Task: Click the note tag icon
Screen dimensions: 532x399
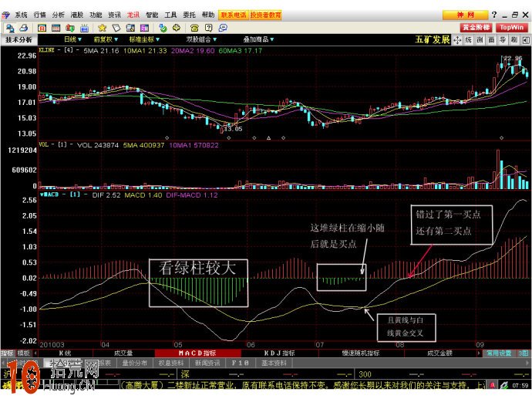Action: 116,28
